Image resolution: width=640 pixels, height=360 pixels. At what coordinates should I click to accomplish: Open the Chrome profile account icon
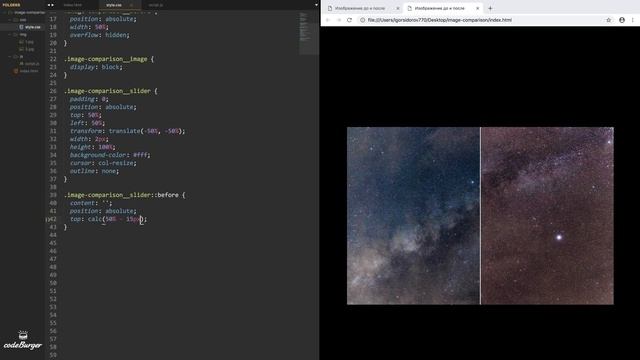click(x=622, y=20)
